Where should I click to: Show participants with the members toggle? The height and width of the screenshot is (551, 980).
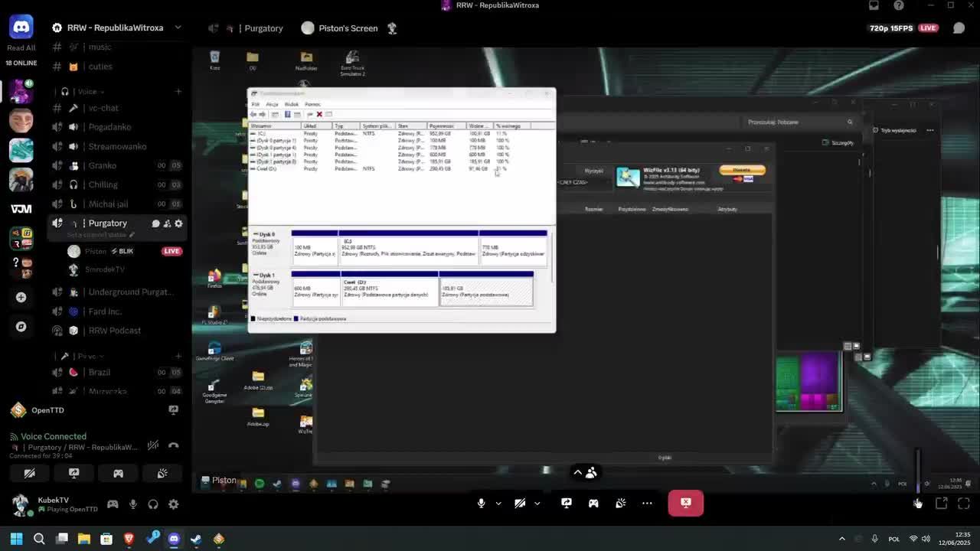coord(585,472)
